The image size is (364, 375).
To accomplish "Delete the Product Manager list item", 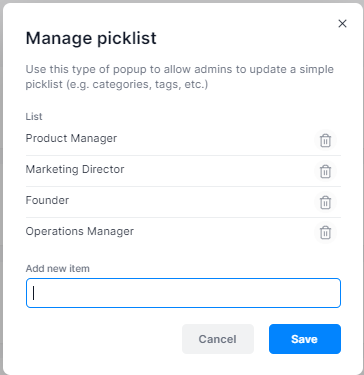I will point(325,140).
